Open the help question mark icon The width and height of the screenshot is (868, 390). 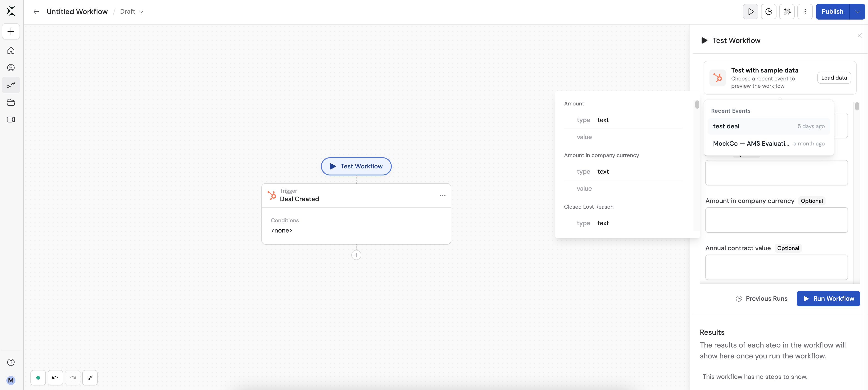click(11, 362)
